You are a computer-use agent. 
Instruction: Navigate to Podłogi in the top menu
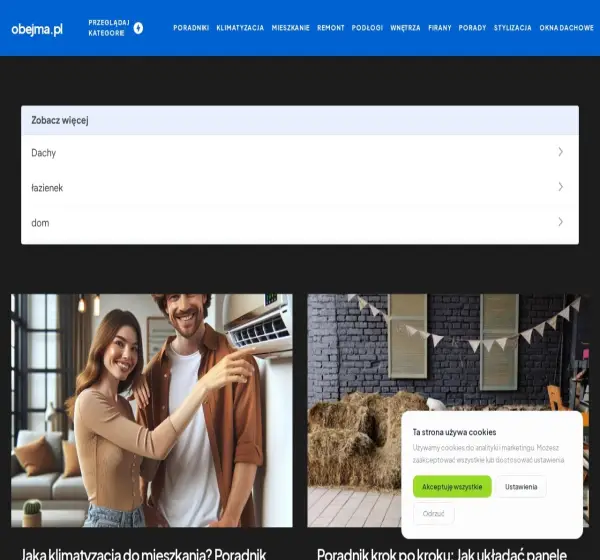[x=367, y=28]
